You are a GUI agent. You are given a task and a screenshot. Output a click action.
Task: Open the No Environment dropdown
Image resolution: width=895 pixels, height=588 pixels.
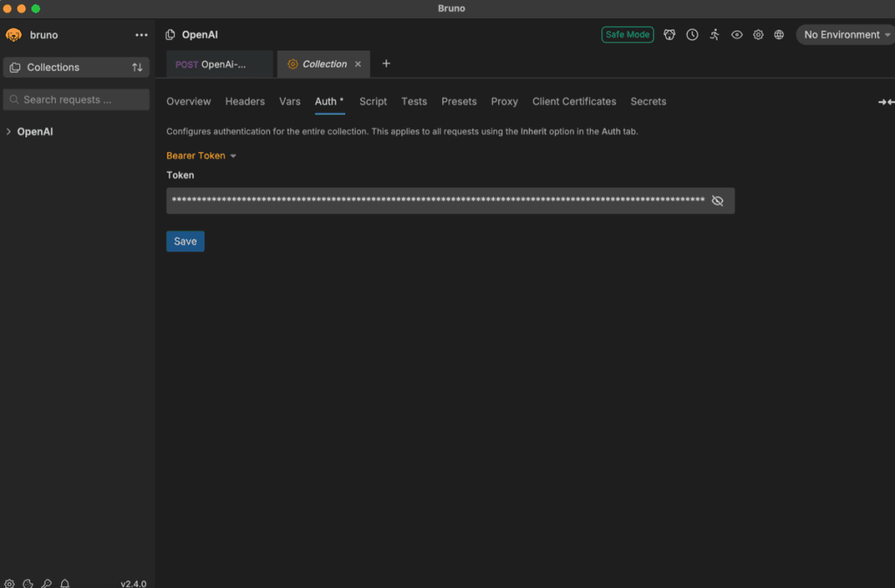click(846, 35)
